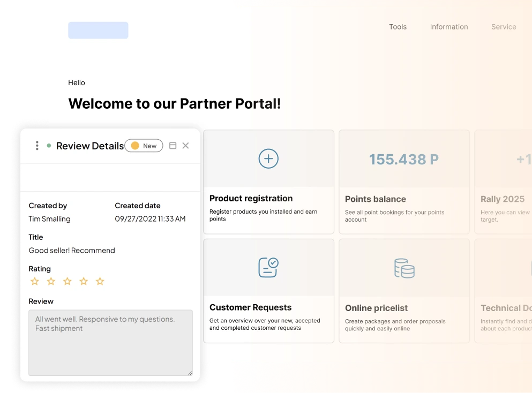This screenshot has height=393, width=532.
Task: Click the plus circle icon for Product registration
Action: (268, 158)
